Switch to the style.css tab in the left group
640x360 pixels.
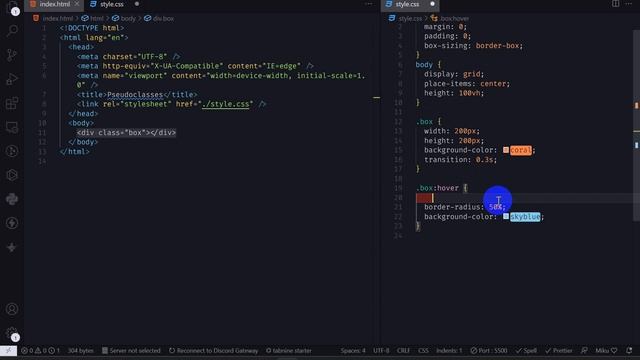click(x=111, y=4)
